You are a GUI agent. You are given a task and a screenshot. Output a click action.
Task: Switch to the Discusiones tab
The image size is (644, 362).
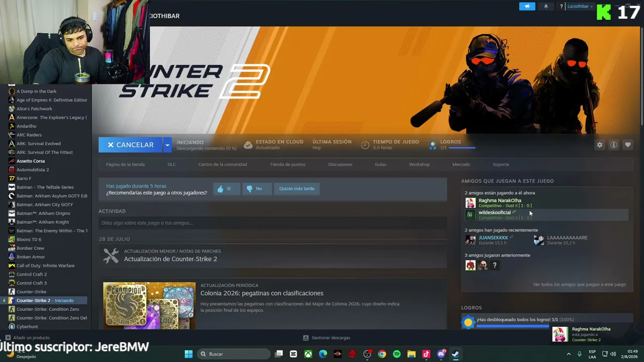[340, 164]
